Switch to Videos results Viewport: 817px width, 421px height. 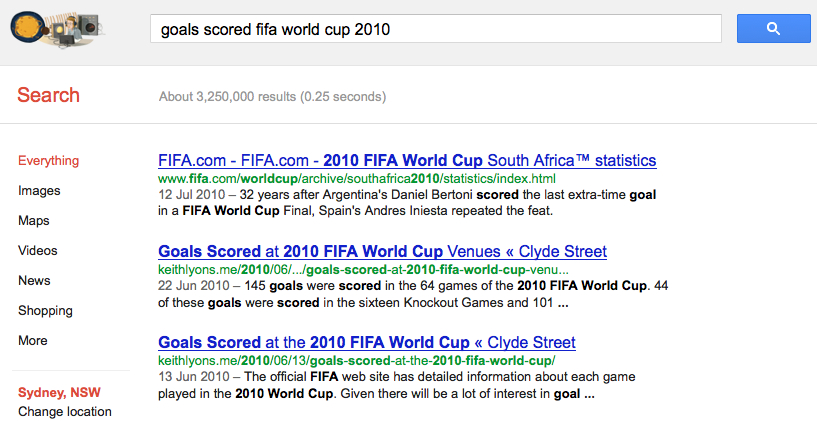point(38,251)
